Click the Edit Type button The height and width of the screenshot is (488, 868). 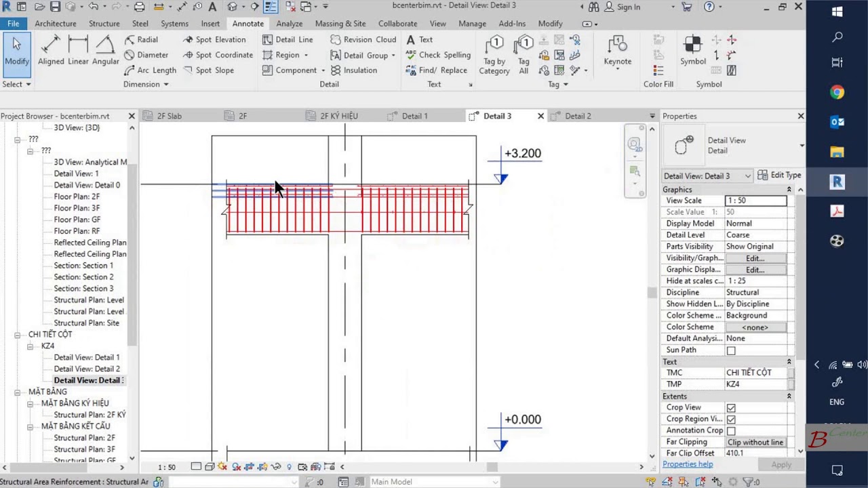point(779,175)
